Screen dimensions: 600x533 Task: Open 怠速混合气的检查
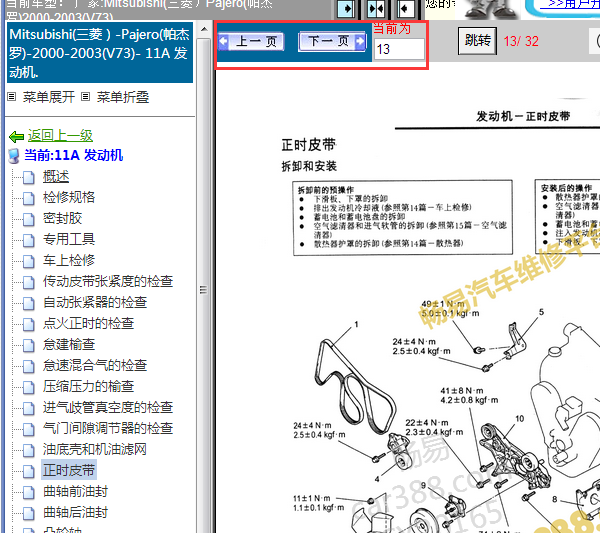(95, 365)
